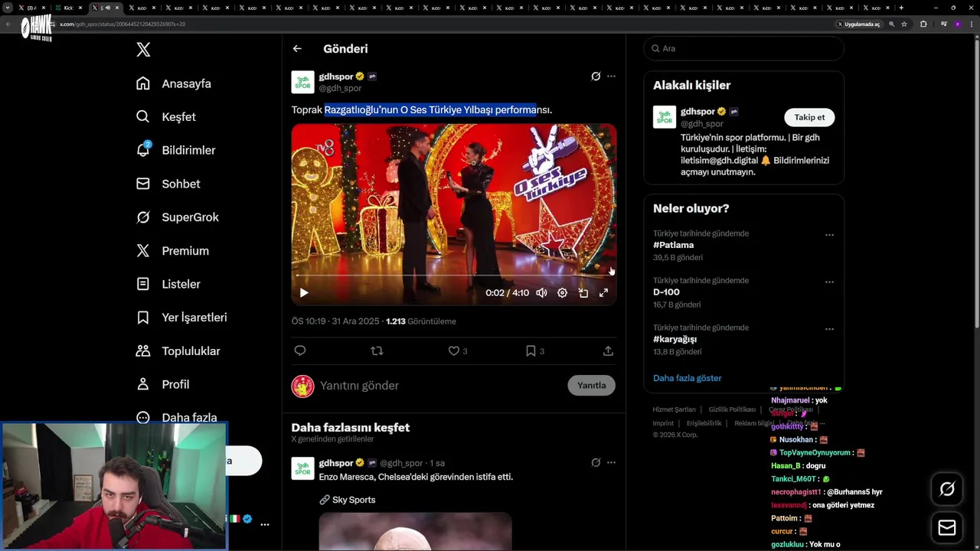The height and width of the screenshot is (551, 980).
Task: Open video settings gear
Action: pyautogui.click(x=562, y=292)
